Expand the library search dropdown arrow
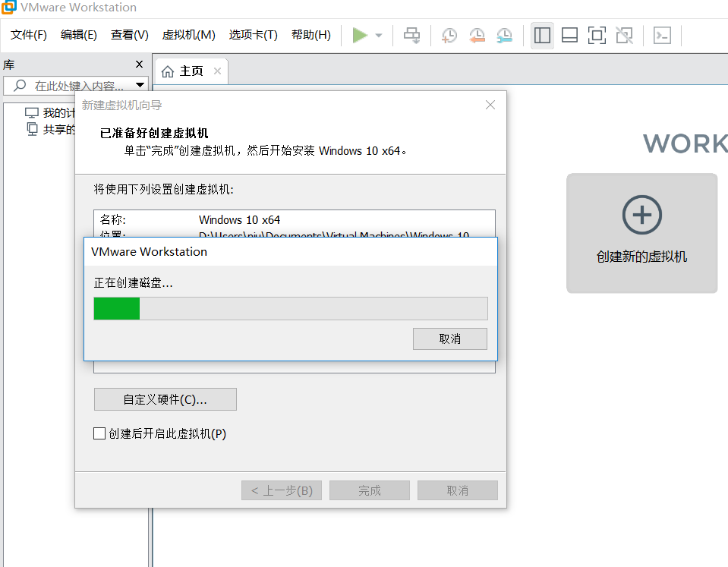 tap(140, 86)
